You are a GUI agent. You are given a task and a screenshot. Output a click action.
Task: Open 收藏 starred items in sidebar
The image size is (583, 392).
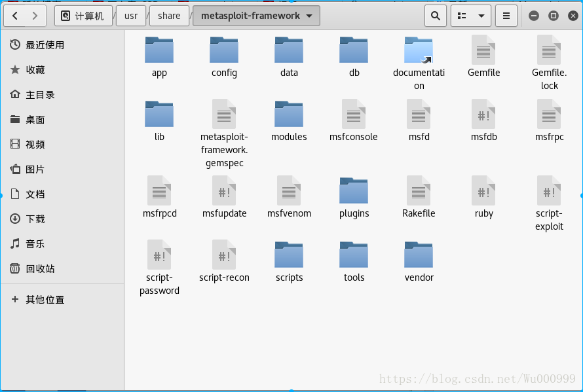[x=62, y=70]
